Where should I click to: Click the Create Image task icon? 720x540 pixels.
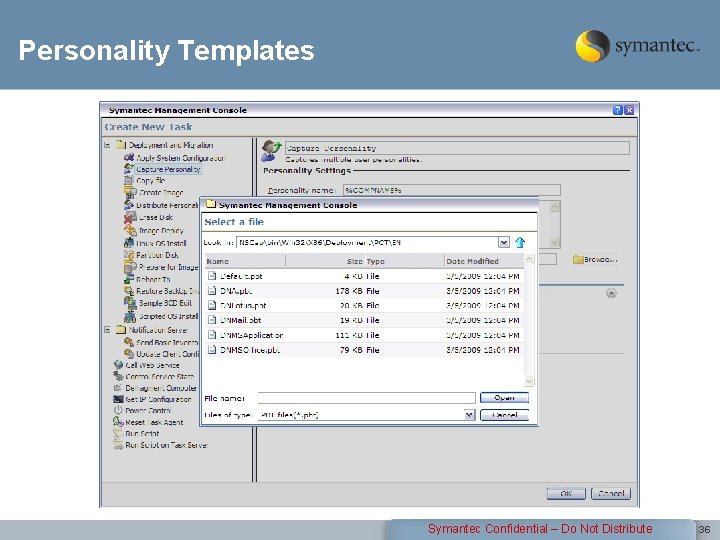(x=130, y=192)
